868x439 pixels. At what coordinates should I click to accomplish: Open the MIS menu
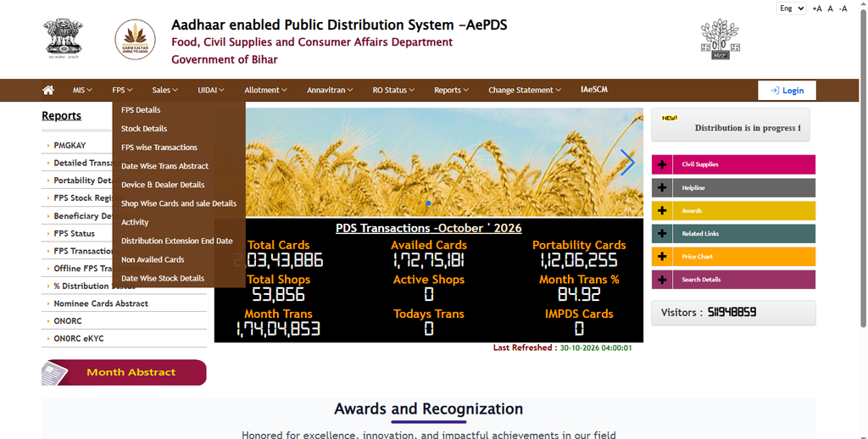82,90
